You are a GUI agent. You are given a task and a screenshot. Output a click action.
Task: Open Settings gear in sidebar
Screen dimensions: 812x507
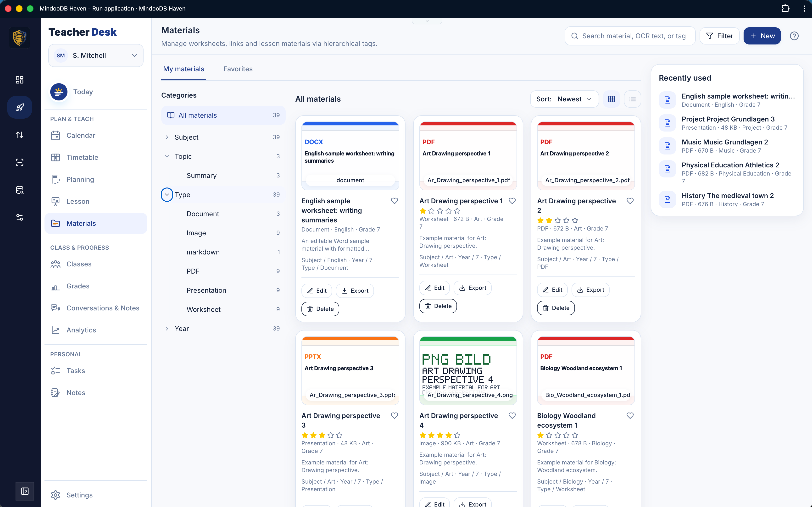[96, 495]
